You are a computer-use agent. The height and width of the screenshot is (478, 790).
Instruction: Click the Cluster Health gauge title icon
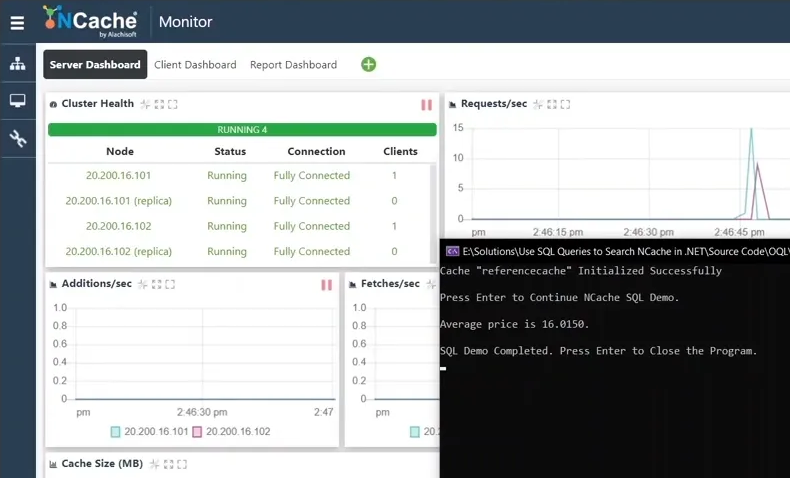[53, 104]
